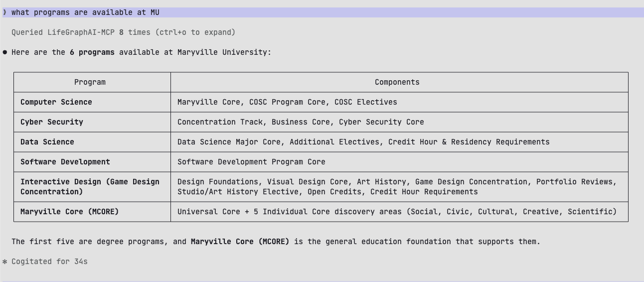Click the user query about MU programs
Image resolution: width=644 pixels, height=282 pixels.
(x=85, y=12)
